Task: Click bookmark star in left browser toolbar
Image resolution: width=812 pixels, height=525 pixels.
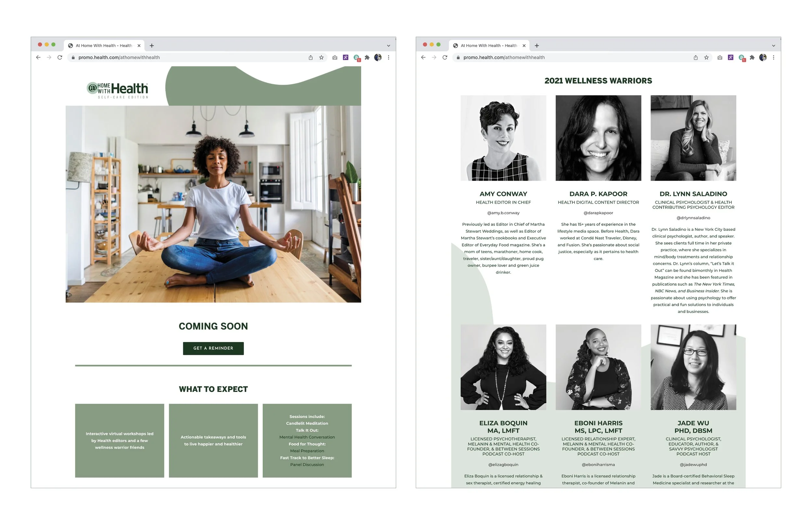Action: (x=321, y=57)
